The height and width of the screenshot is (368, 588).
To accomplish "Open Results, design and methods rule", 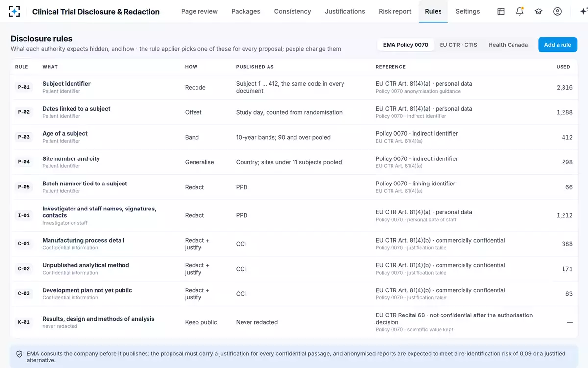I will pyautogui.click(x=98, y=319).
